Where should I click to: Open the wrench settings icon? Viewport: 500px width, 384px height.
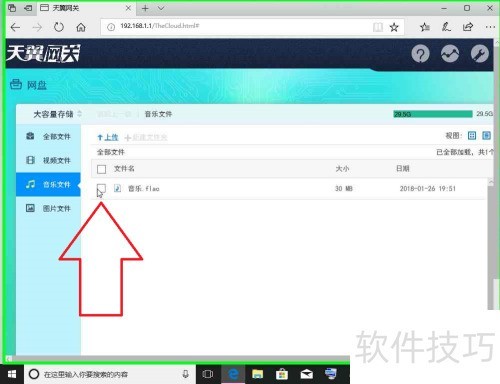[479, 54]
